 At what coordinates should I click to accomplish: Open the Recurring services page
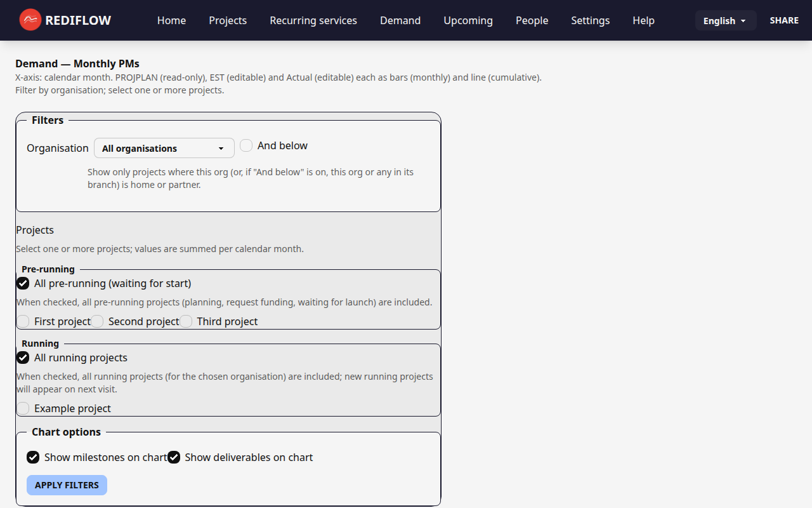(x=313, y=20)
